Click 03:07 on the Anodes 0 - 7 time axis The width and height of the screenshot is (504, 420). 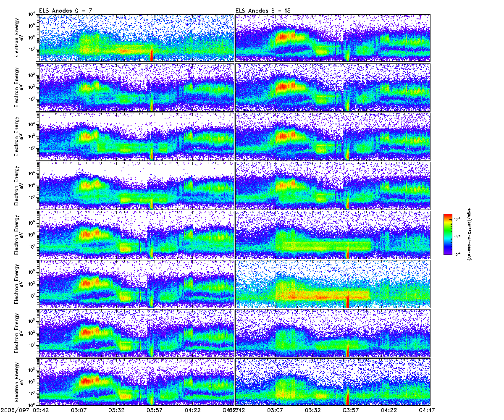[79, 409]
